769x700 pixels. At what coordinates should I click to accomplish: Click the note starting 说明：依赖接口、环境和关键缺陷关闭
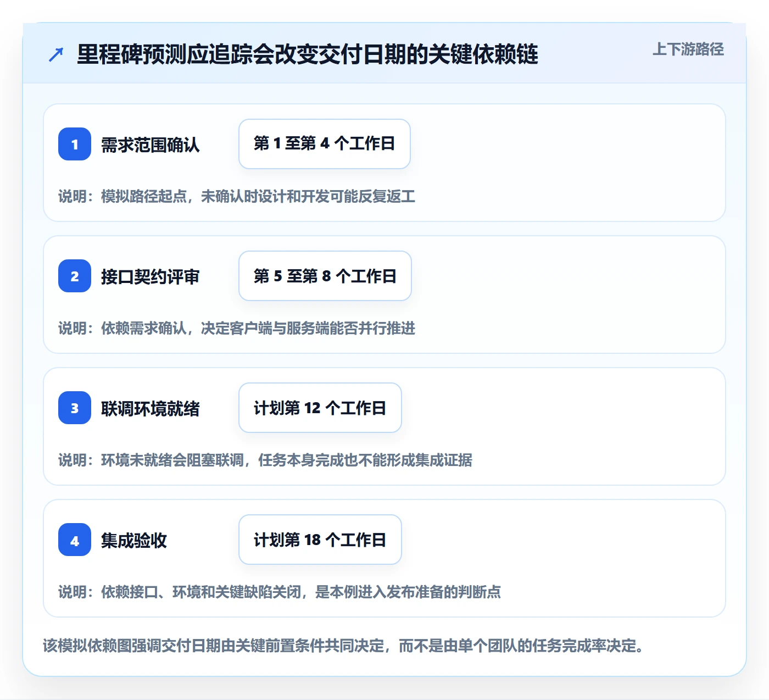[x=280, y=592]
